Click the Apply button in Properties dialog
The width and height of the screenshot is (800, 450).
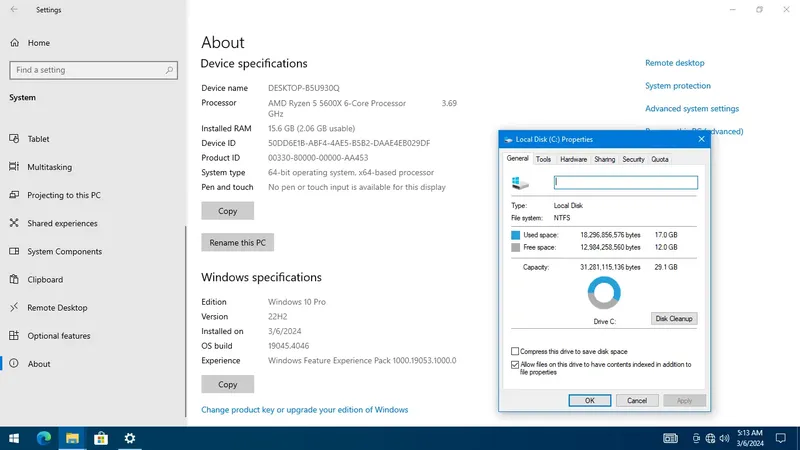tap(684, 401)
